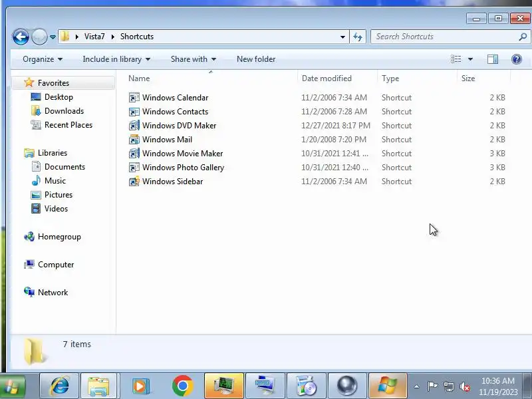Open the network tray icon

coord(448,386)
